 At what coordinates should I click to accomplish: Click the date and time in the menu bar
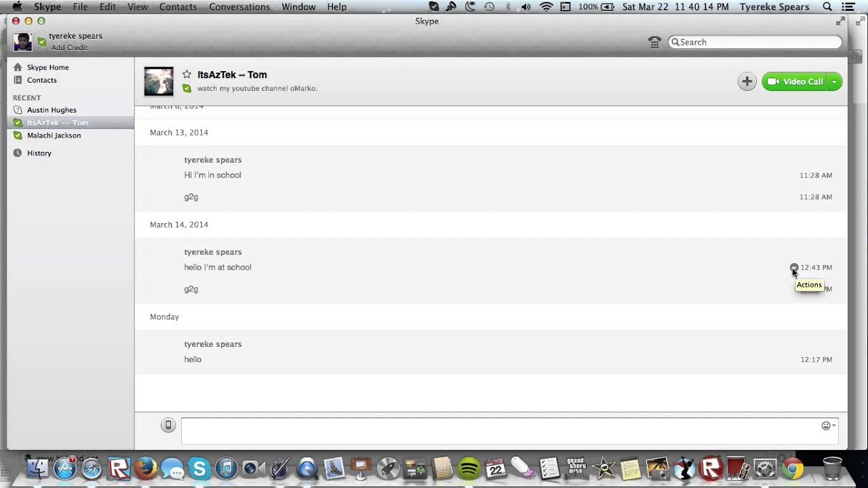[675, 7]
